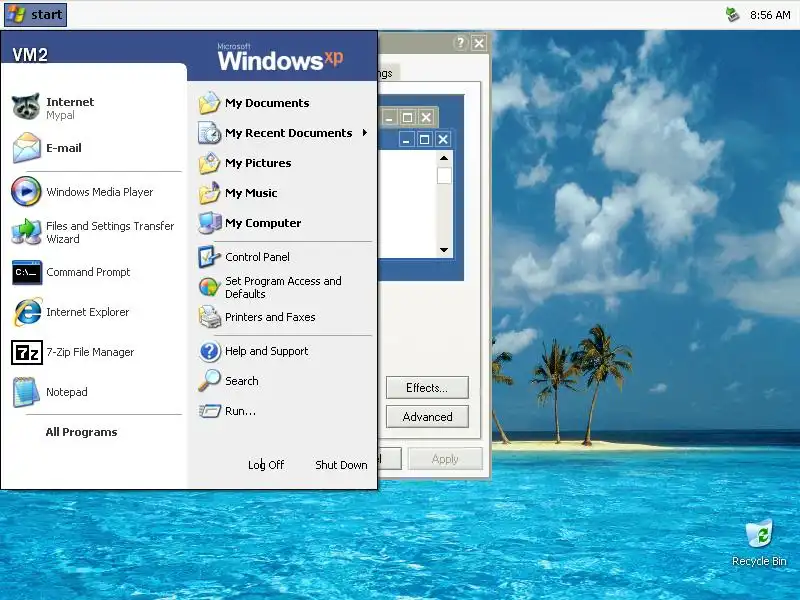This screenshot has width=800, height=600.
Task: Close the Display Properties dialog
Action: point(479,43)
